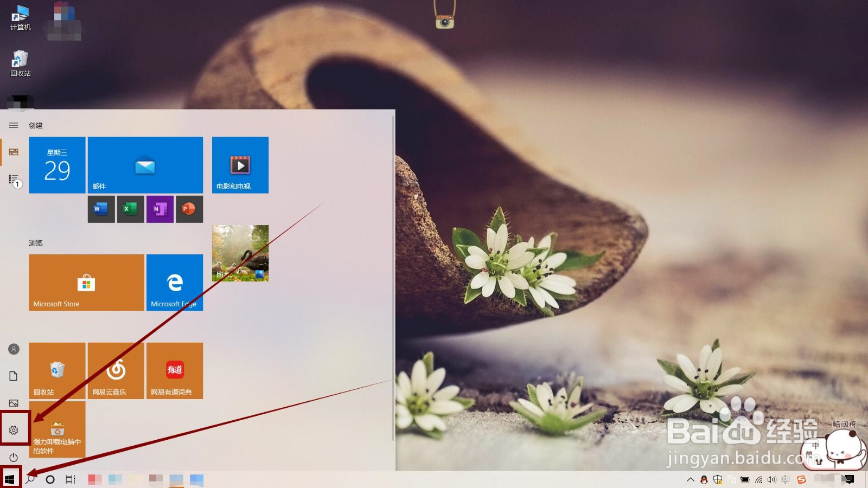Click the Sogou input method tray icon

point(801,479)
